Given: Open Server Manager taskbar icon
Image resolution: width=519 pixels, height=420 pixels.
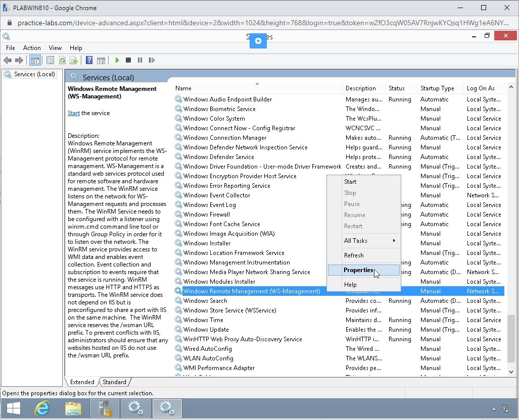Looking at the screenshot, I should pos(105,408).
